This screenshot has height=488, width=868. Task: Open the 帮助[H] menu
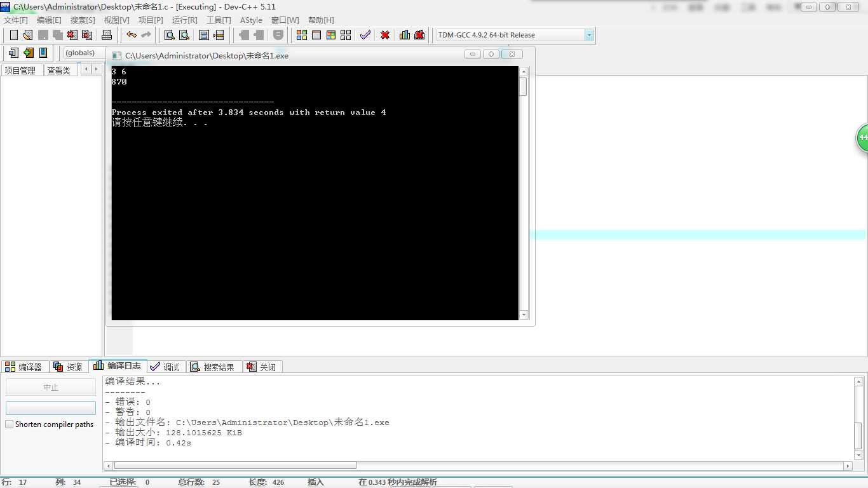click(321, 20)
